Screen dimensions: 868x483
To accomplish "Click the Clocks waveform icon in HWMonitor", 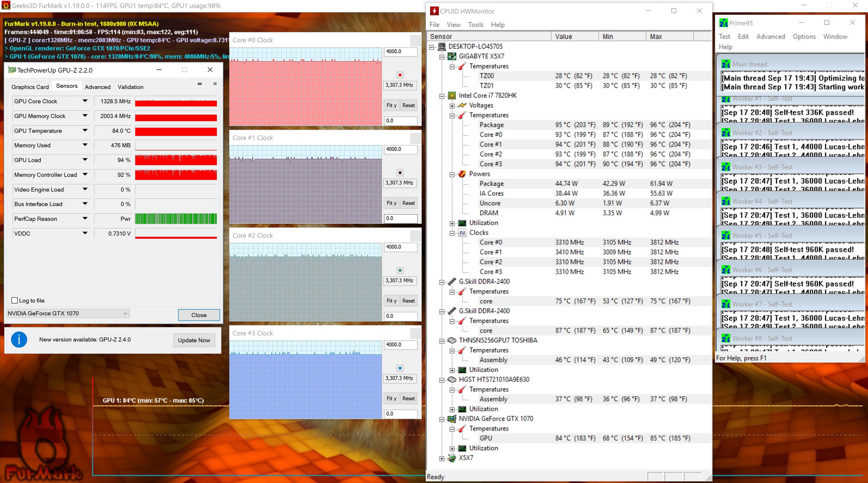I will pos(462,233).
